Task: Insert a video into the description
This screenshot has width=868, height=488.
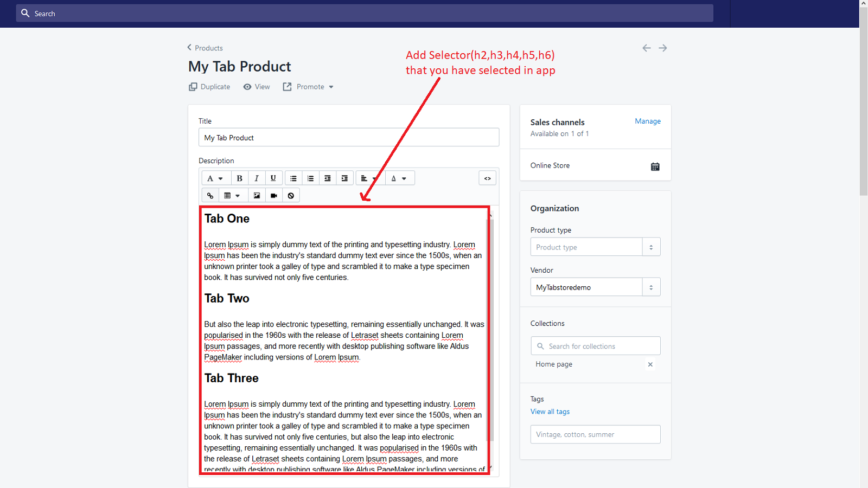Action: pos(273,195)
